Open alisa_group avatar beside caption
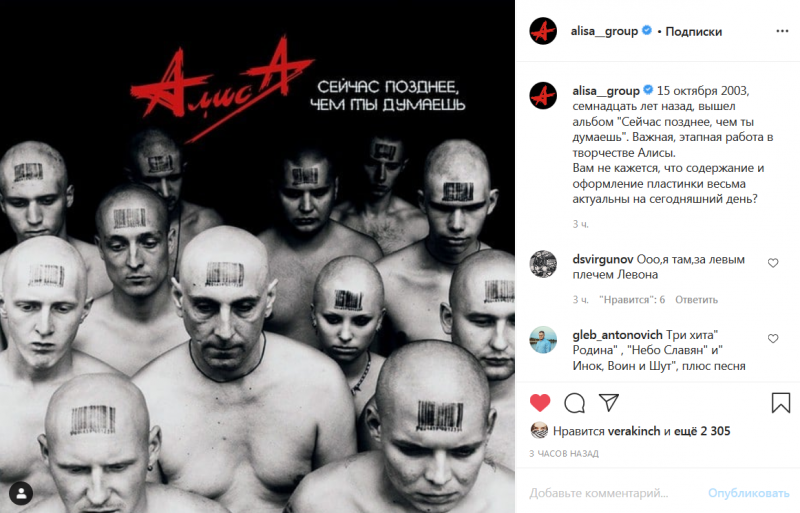This screenshot has height=513, width=800. pyautogui.click(x=543, y=95)
